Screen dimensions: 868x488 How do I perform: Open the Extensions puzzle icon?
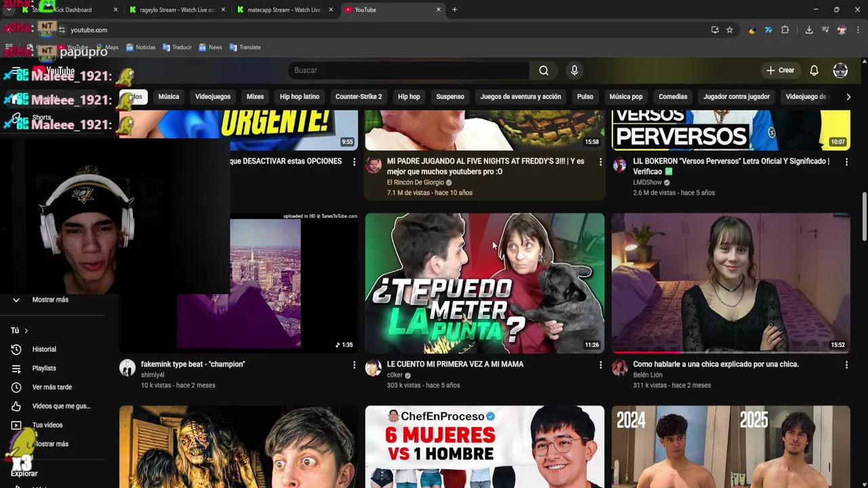[785, 30]
